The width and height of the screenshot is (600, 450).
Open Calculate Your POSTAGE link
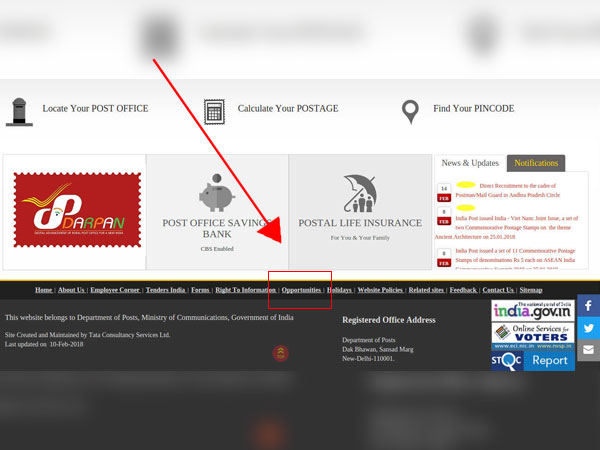(x=288, y=109)
